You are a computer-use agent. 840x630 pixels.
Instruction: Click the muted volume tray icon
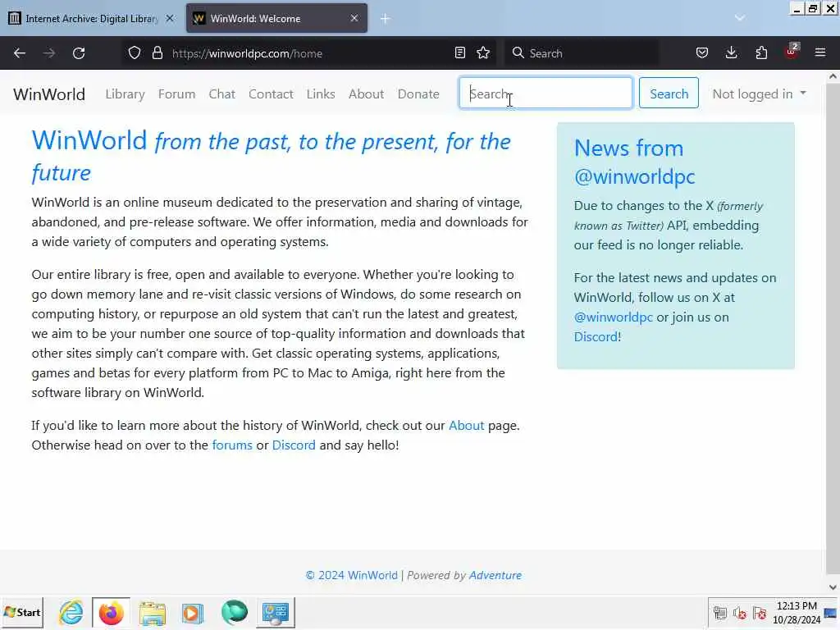click(740, 612)
